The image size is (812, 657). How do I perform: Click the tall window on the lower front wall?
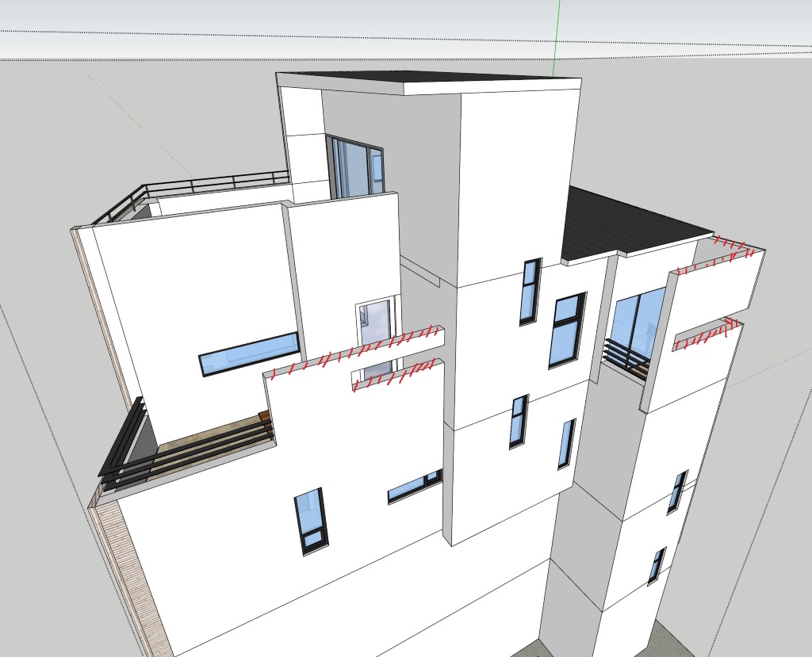[309, 520]
